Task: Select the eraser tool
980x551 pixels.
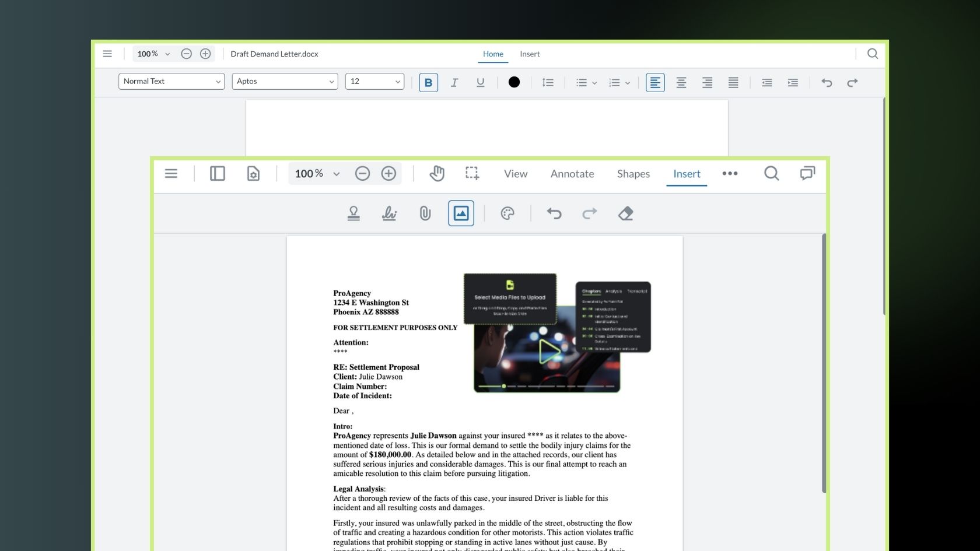Action: 625,213
